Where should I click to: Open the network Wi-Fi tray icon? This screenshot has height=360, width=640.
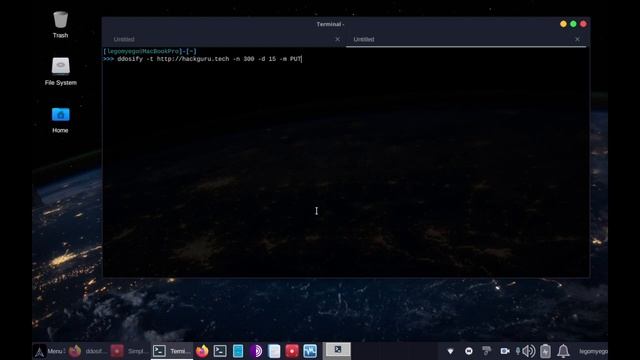[x=450, y=351]
